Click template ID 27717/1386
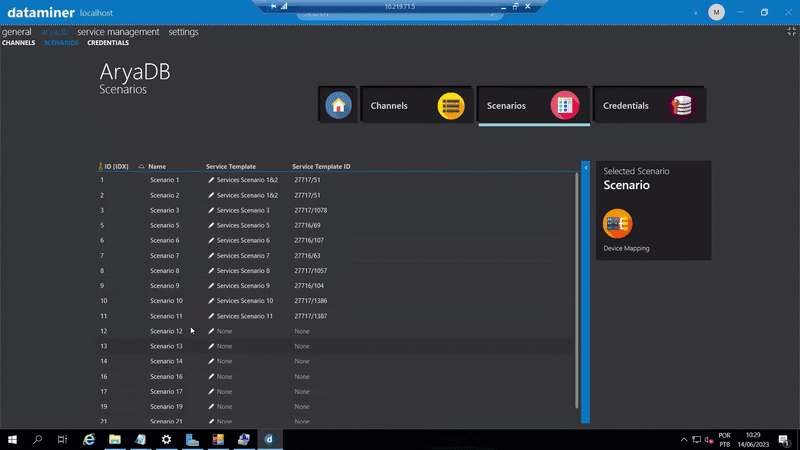Viewport: 800px width, 450px height. point(311,301)
